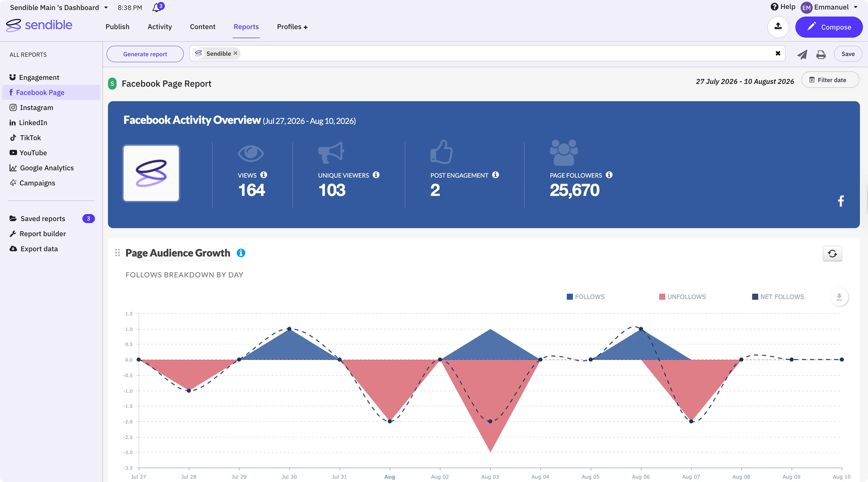
Task: Show info for Post Engagement metric
Action: click(495, 175)
